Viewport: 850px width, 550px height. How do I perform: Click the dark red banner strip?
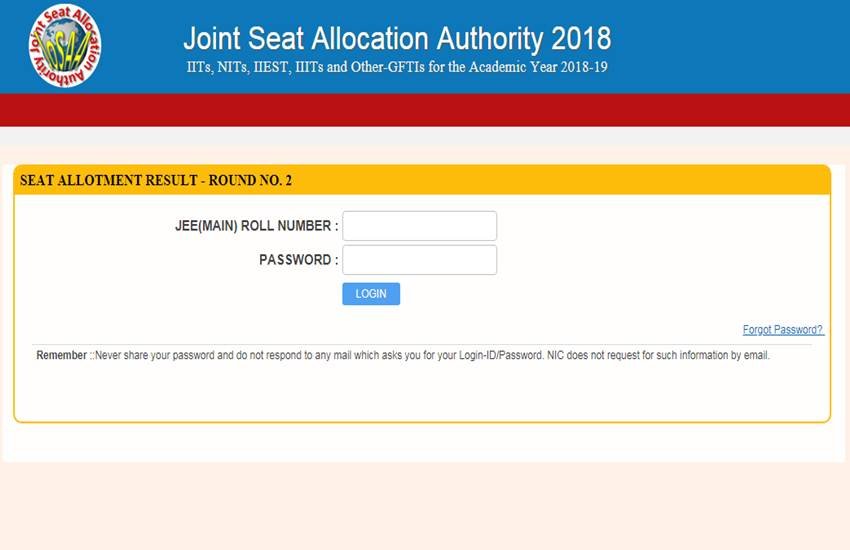tap(425, 110)
